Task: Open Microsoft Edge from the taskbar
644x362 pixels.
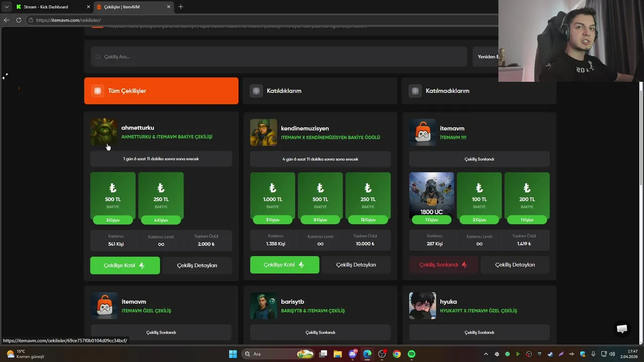Action: (367, 354)
